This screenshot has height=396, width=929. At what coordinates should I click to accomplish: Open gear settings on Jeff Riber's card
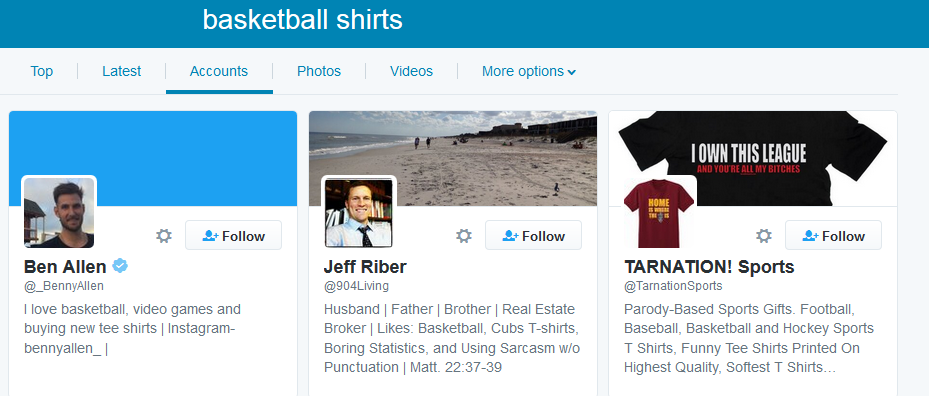(x=464, y=236)
